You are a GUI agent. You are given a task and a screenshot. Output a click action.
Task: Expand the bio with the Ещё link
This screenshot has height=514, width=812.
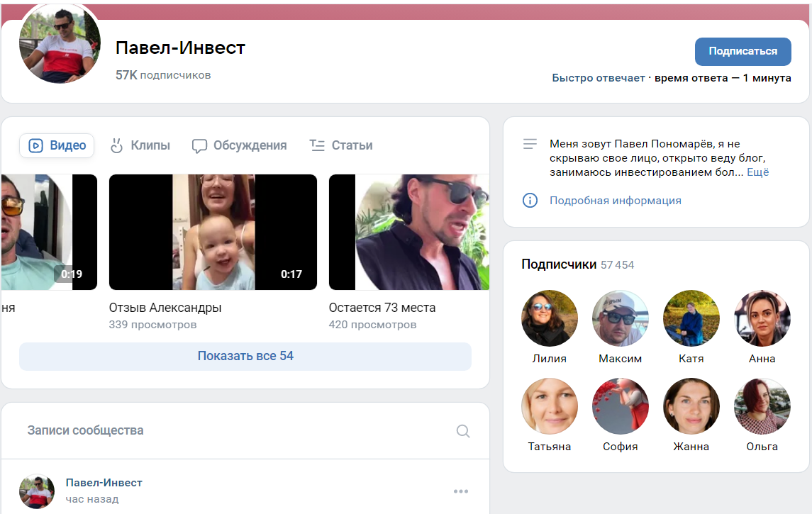pos(757,171)
